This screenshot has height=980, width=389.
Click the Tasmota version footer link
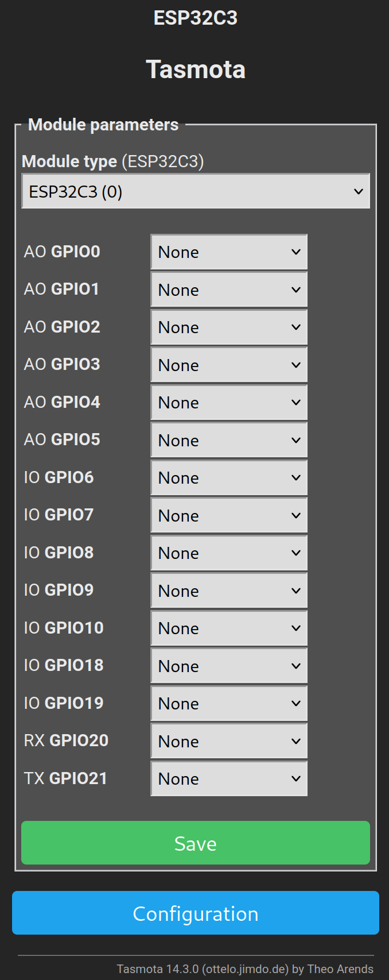coord(245,969)
